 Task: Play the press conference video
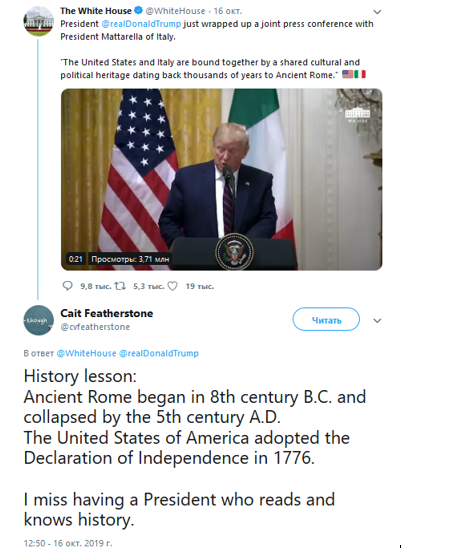click(222, 179)
